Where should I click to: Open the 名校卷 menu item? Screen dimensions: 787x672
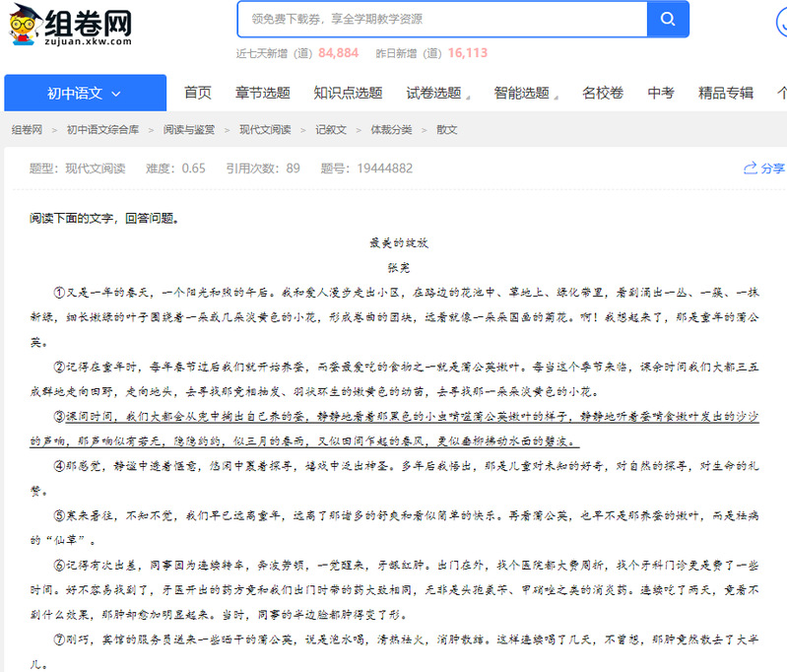pyautogui.click(x=603, y=94)
